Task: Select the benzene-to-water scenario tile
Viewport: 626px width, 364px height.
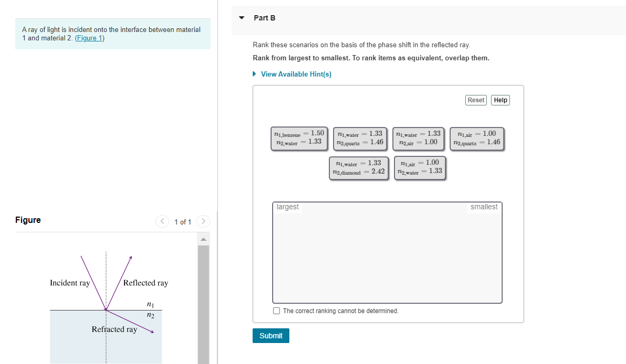Action: (299, 138)
